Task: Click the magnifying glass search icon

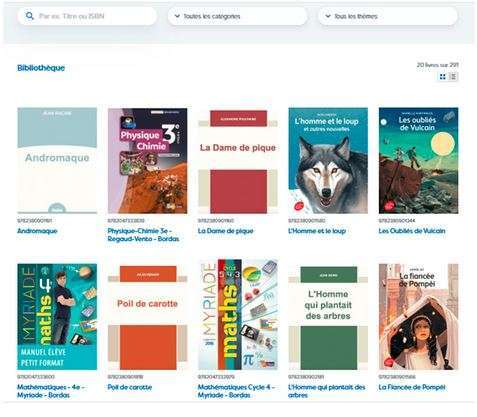Action: [x=30, y=16]
